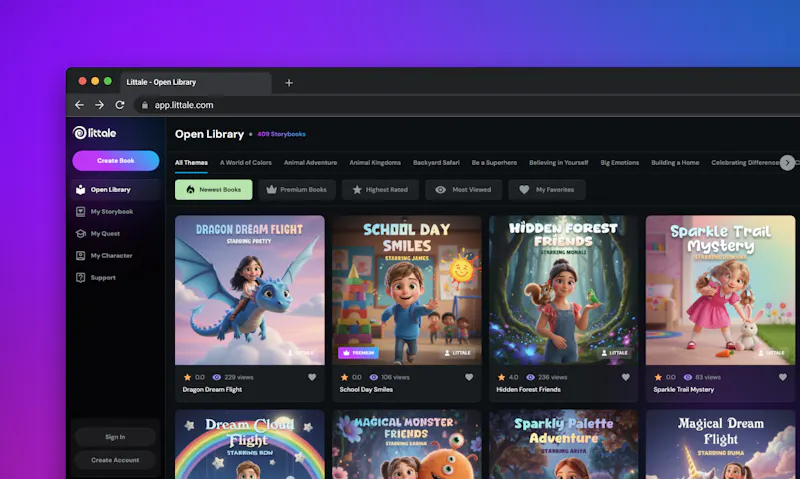Click the Hidden Forest Friends title text

(529, 390)
